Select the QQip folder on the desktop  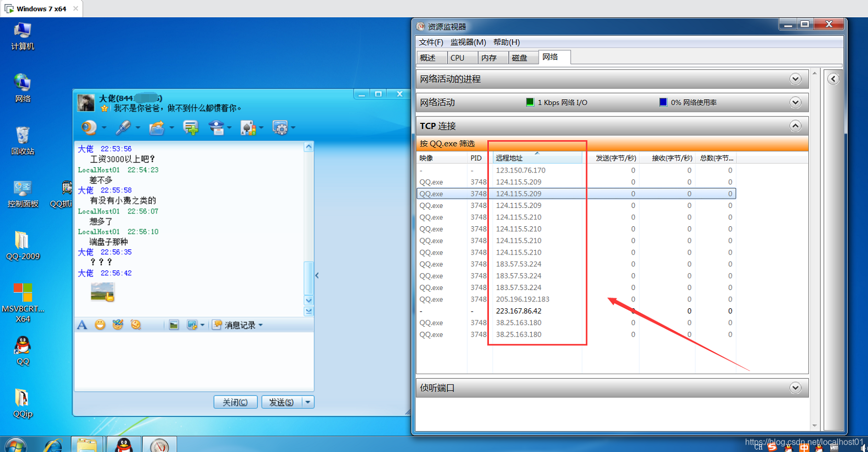point(22,403)
